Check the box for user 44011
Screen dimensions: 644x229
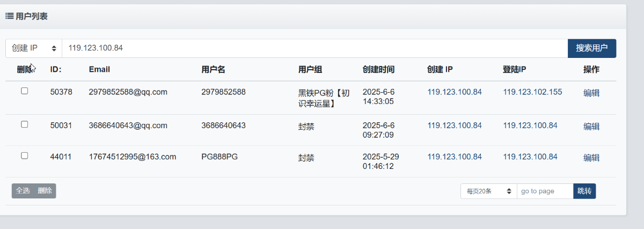point(24,156)
